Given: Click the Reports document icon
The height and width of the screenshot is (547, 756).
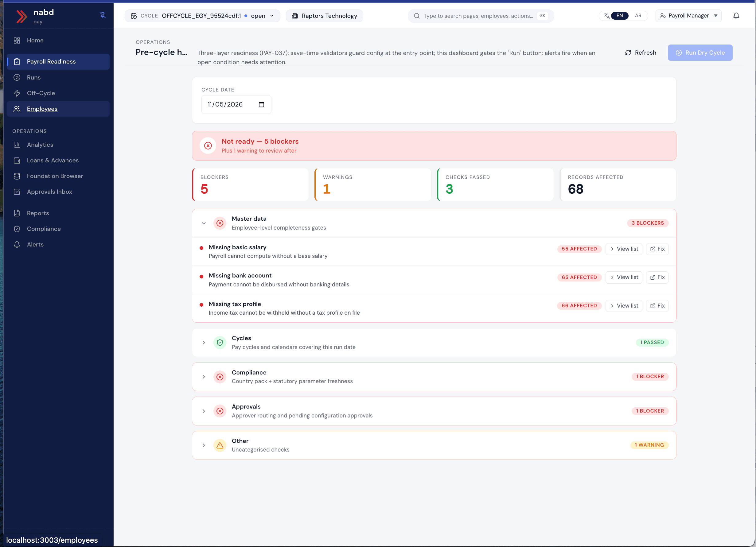Looking at the screenshot, I should 17,213.
